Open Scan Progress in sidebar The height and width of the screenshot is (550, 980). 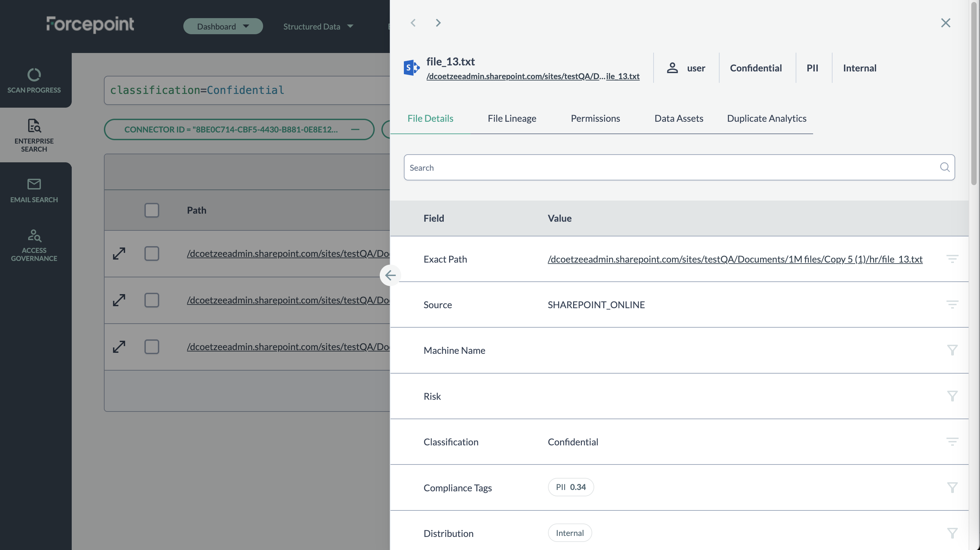tap(34, 80)
